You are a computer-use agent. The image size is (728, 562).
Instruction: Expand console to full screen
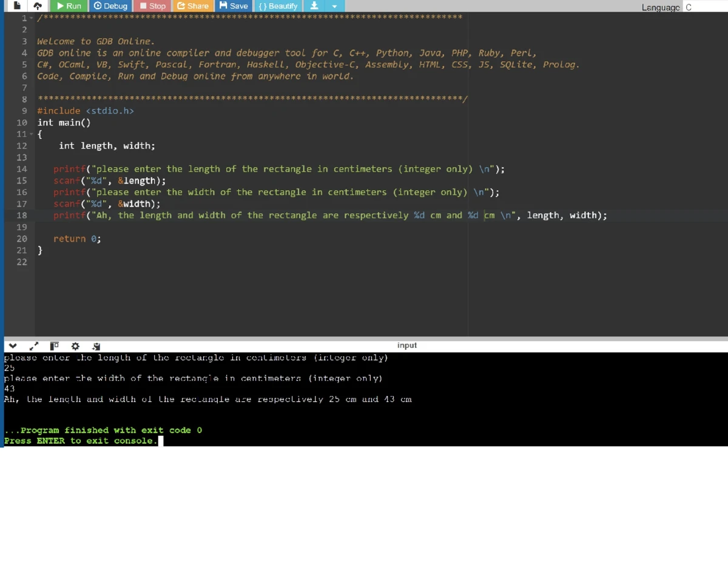pyautogui.click(x=35, y=346)
